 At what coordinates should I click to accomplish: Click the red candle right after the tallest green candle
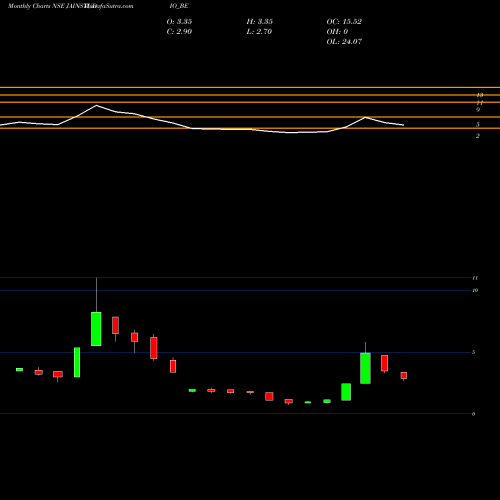115,325
